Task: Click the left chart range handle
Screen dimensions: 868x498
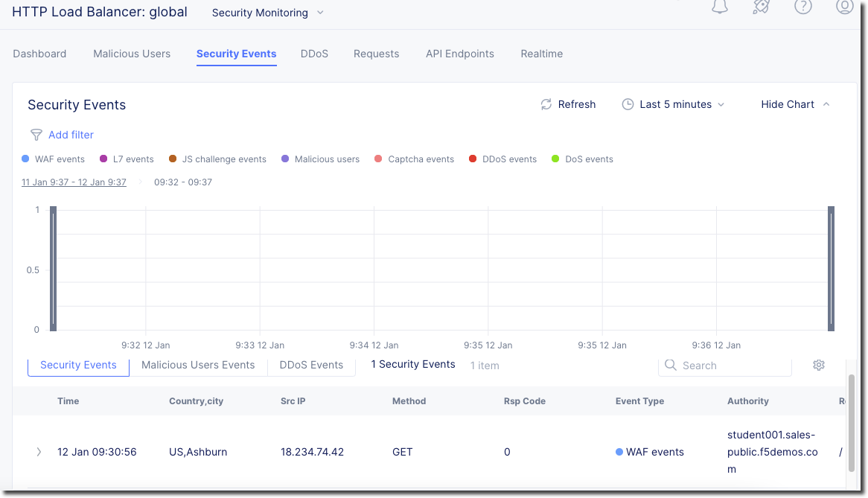Action: 53,269
